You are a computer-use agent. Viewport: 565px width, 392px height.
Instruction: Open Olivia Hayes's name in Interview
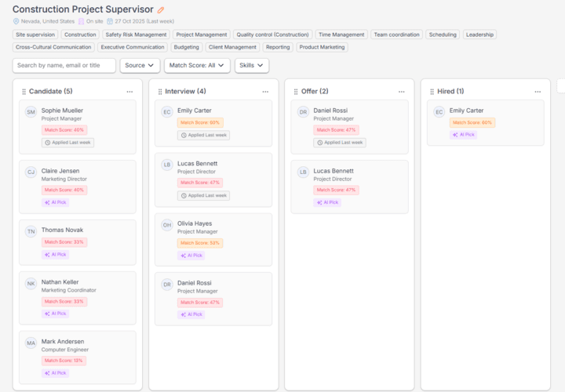[x=195, y=223]
